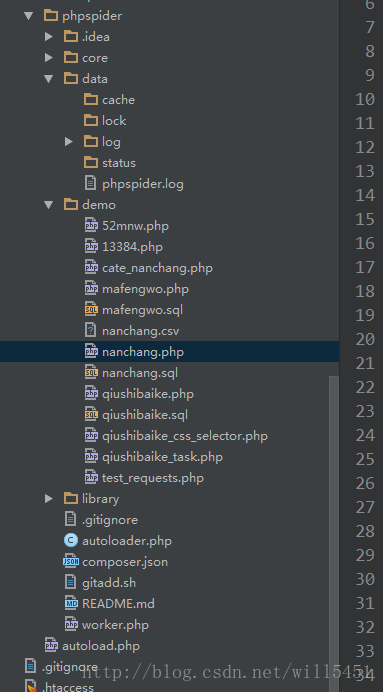Viewport: 383px width, 692px height.
Task: Click the demo folder icon
Action: (71, 205)
